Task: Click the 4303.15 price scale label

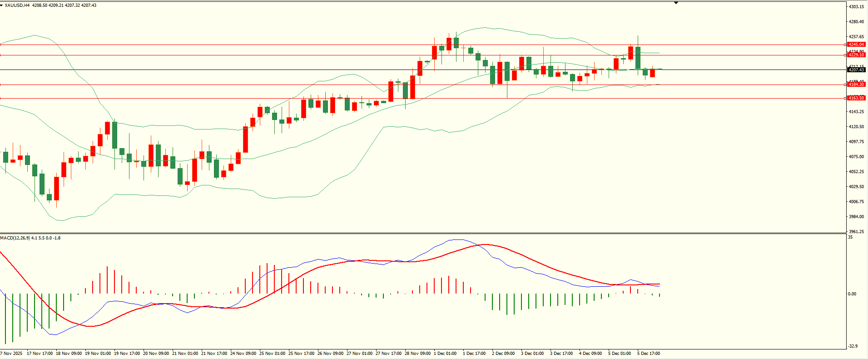Action: tap(856, 7)
